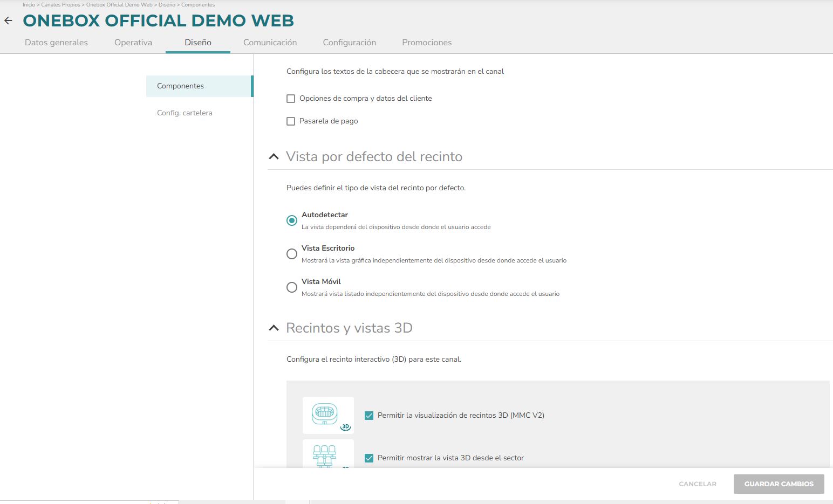Click the 'Vista por defecto del recinto' heading
Viewport: 833px width, 504px height.
click(x=374, y=156)
